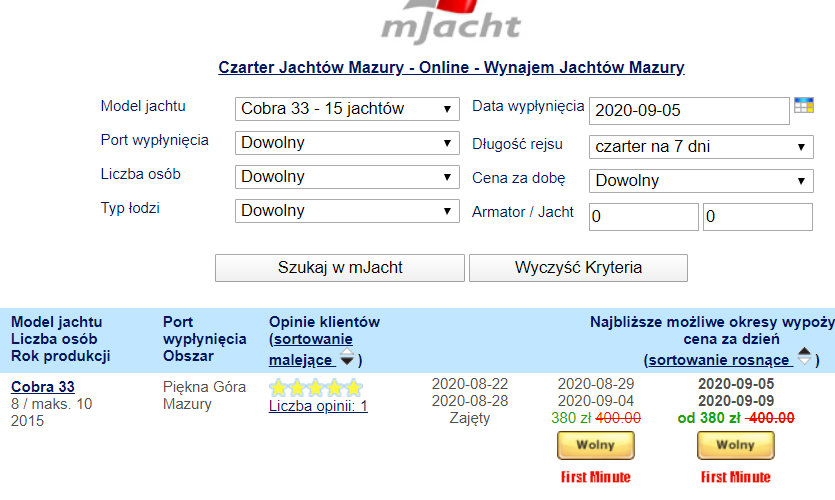Click the Szukaj w mJacht button

pyautogui.click(x=340, y=268)
